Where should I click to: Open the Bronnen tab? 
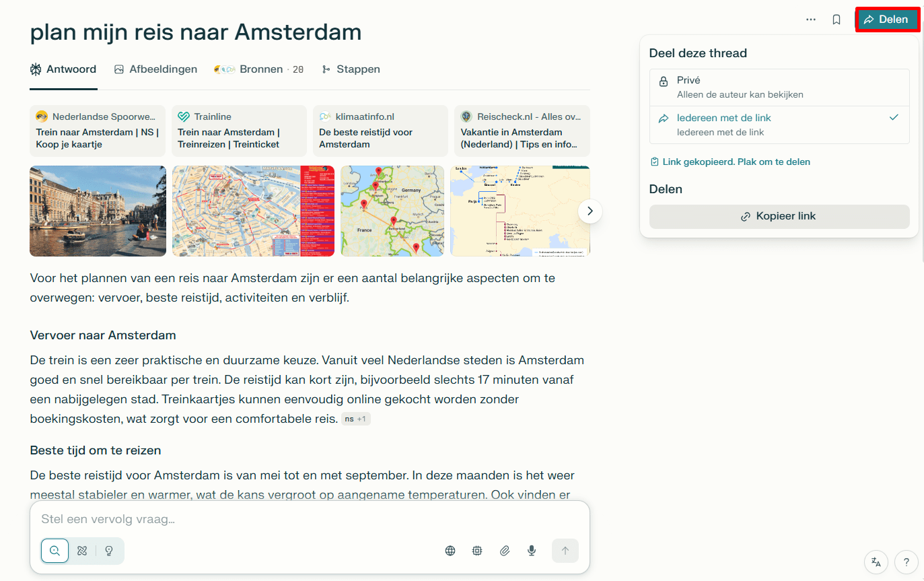point(259,69)
